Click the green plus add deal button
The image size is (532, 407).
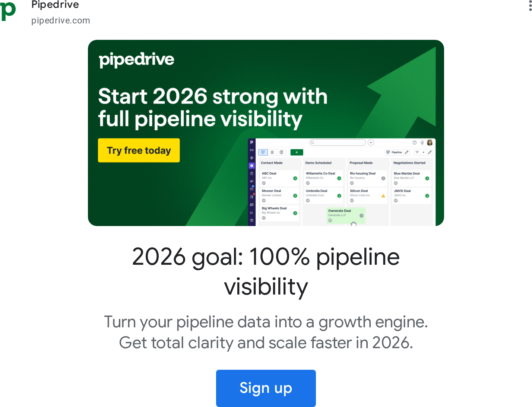(297, 152)
